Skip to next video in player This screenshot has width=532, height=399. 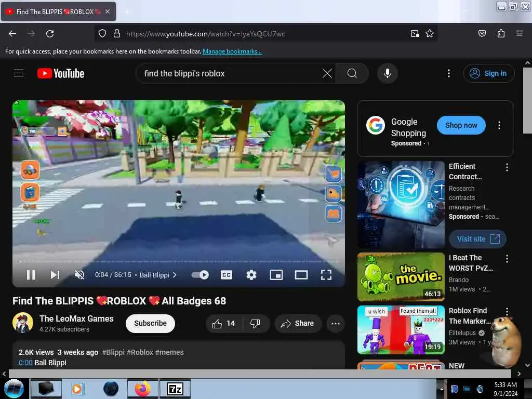click(x=55, y=275)
